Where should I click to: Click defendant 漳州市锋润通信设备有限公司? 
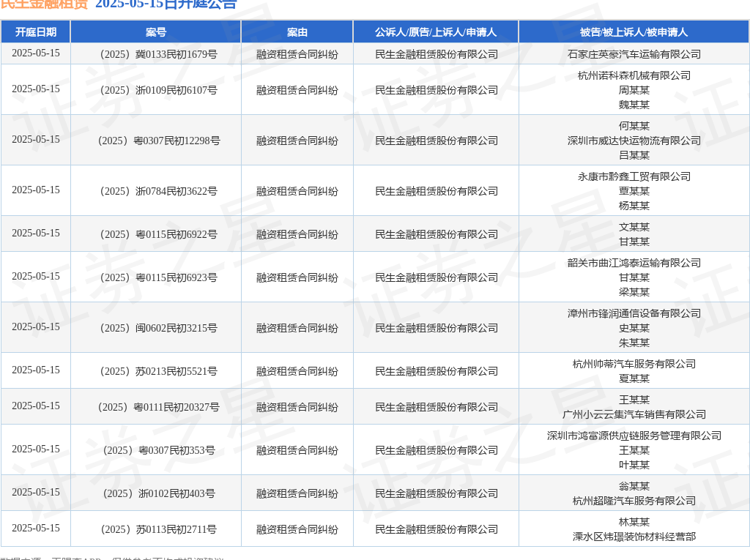pyautogui.click(x=634, y=314)
